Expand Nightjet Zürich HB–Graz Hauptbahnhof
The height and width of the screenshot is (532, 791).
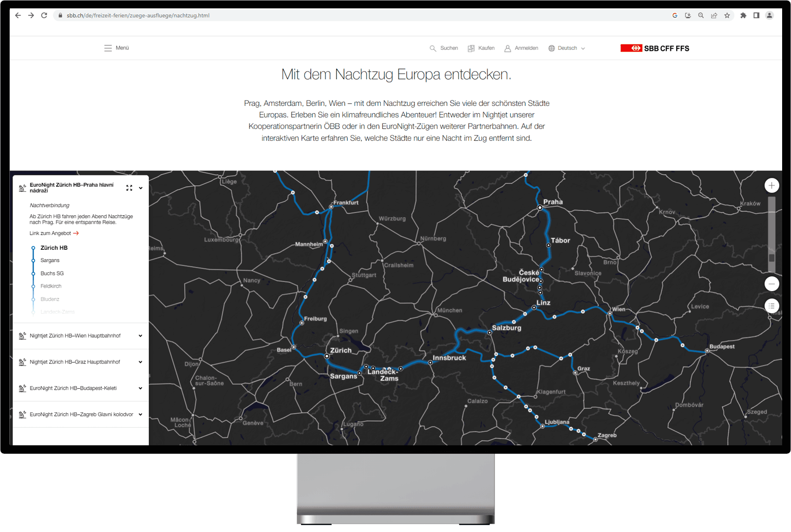pyautogui.click(x=81, y=362)
